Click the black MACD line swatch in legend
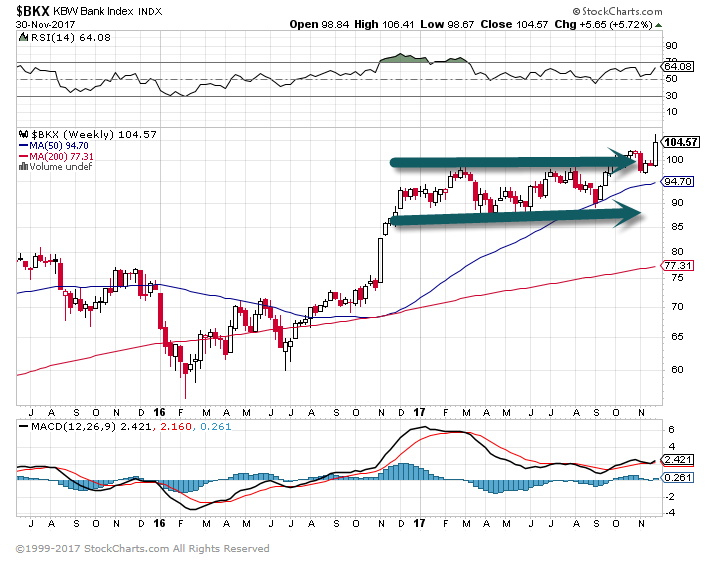Viewport: 718px width, 576px height. click(23, 427)
